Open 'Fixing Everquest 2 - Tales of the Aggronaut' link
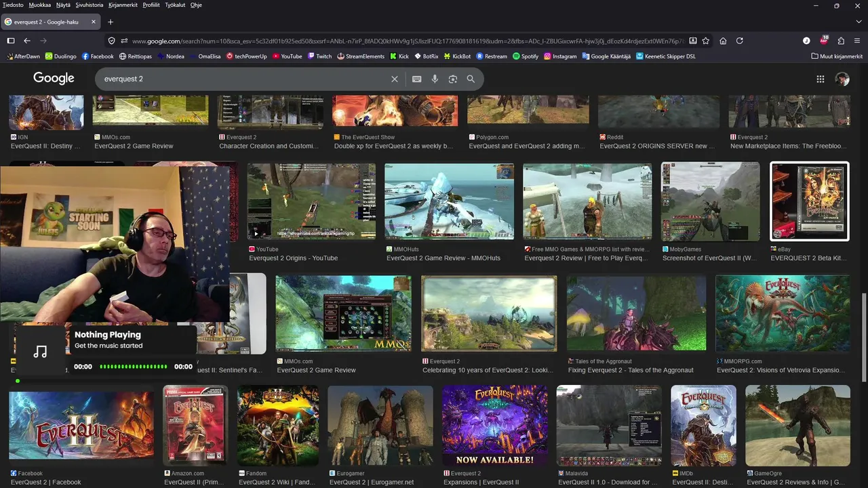The height and width of the screenshot is (488, 868). point(631,370)
